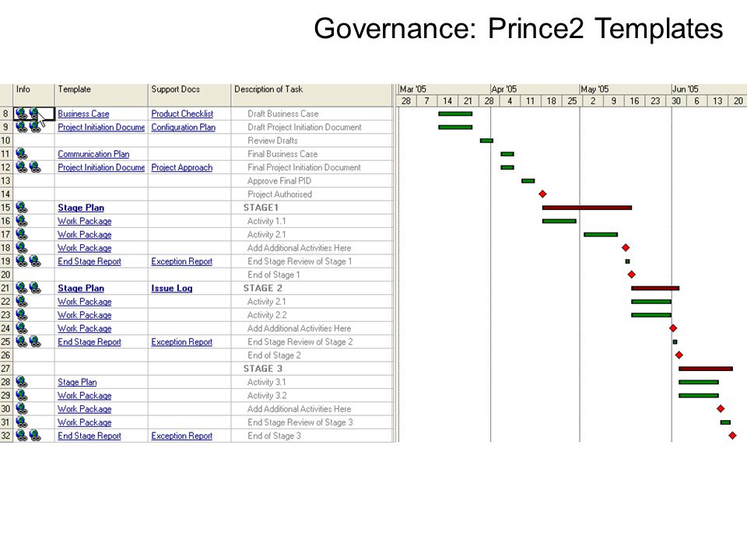Screen dimensions: 747x560
Task: Click hyperlink icon in row 28 Info cell
Action: (x=22, y=382)
